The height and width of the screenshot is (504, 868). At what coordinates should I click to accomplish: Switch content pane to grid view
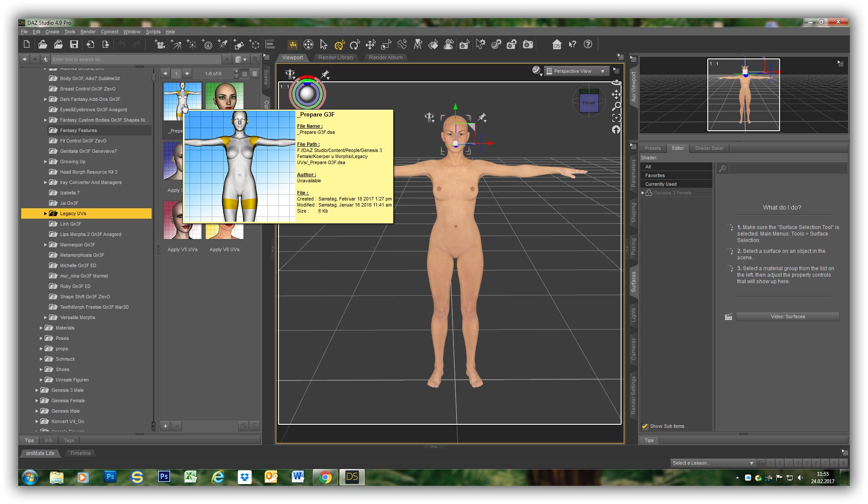245,74
